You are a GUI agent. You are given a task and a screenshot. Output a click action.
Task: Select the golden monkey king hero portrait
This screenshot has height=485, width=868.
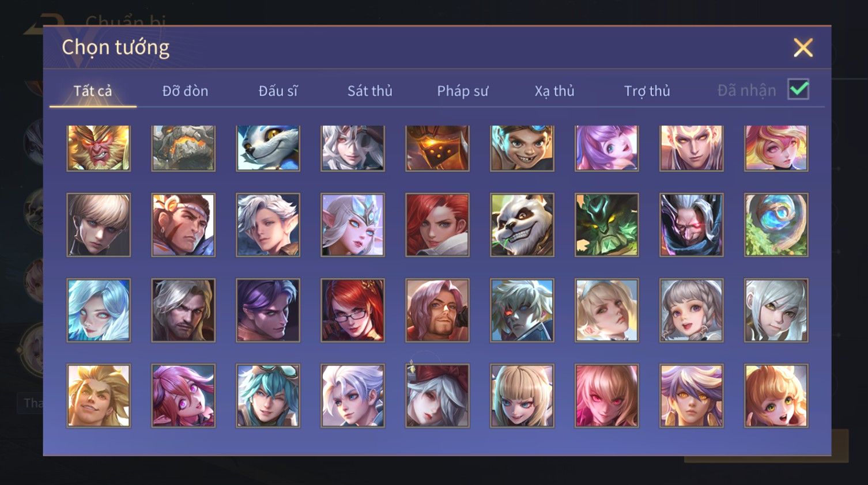click(x=99, y=148)
